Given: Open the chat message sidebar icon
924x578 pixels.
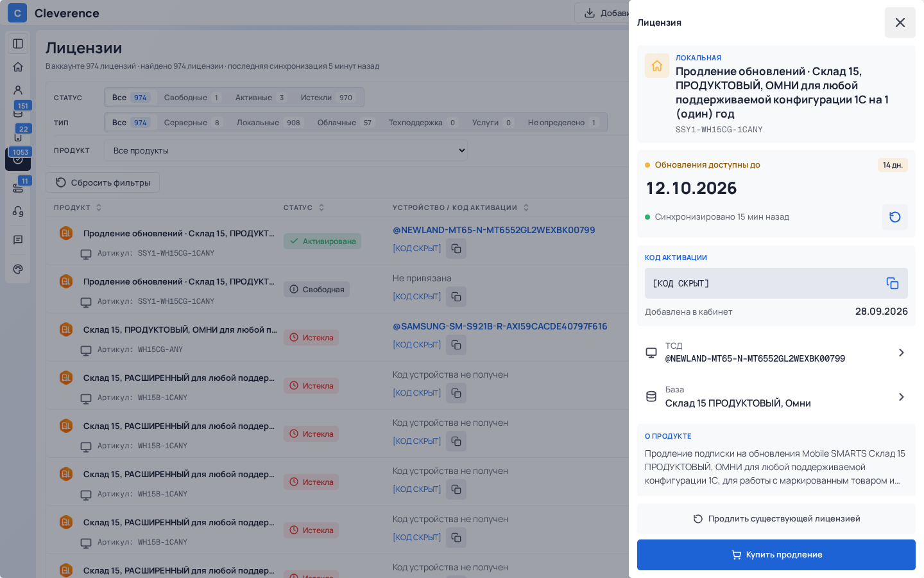Looking at the screenshot, I should (18, 240).
